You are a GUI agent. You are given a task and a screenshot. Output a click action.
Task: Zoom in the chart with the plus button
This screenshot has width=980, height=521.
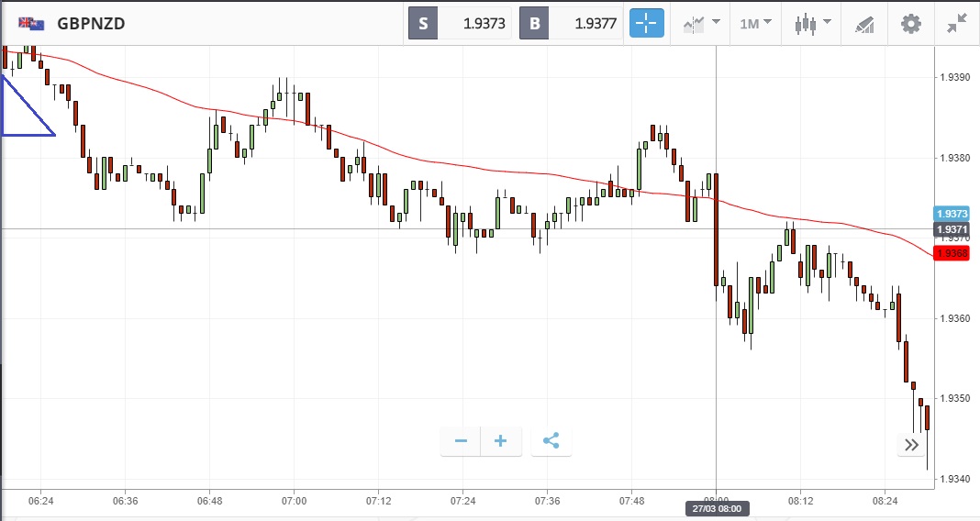pyautogui.click(x=501, y=441)
